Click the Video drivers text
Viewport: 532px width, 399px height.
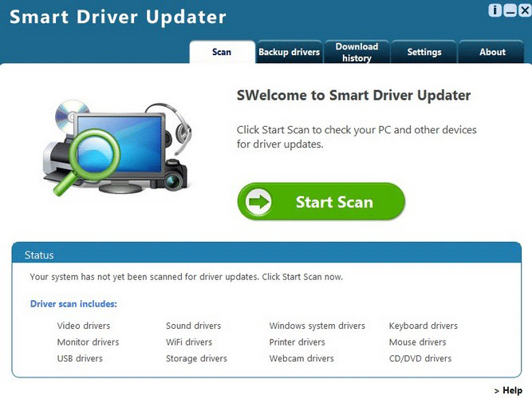pos(84,326)
